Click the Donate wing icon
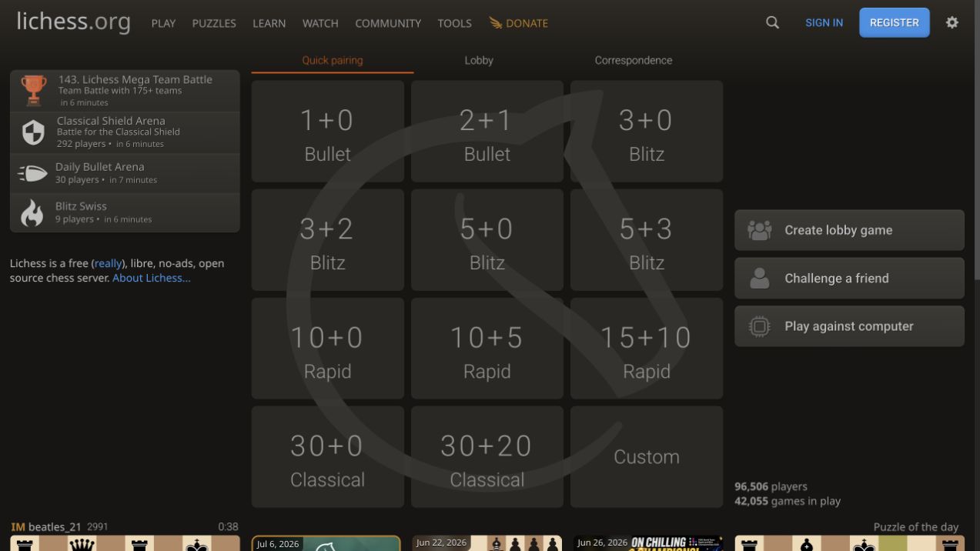Image resolution: width=980 pixels, height=551 pixels. [x=495, y=23]
